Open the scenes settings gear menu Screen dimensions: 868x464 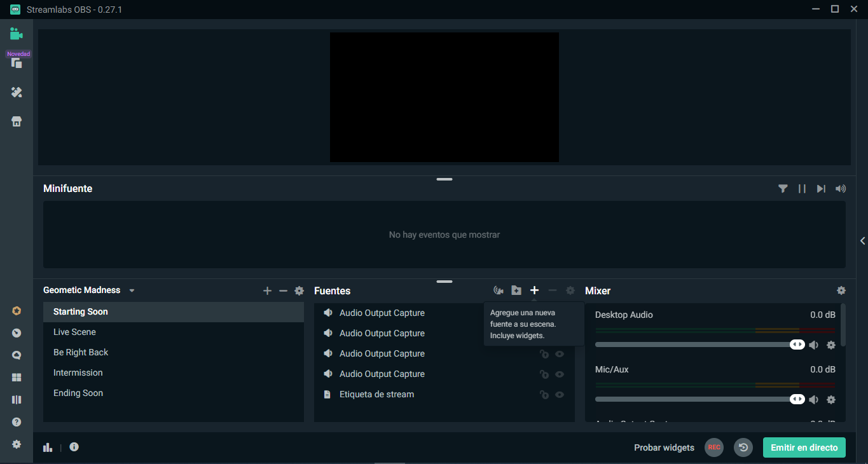tap(299, 291)
